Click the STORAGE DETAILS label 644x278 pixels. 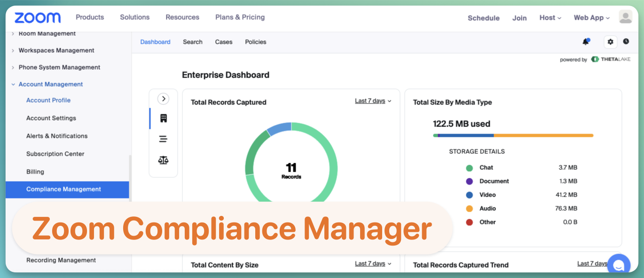[x=477, y=151]
